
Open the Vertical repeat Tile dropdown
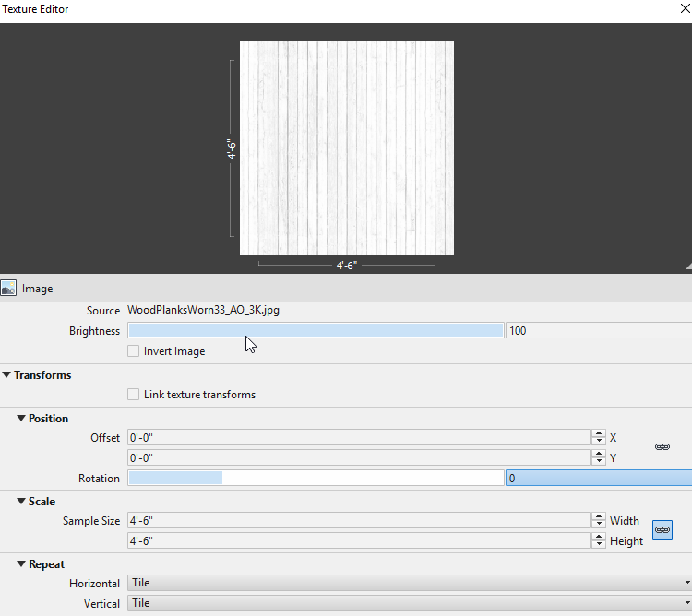pyautogui.click(x=410, y=603)
